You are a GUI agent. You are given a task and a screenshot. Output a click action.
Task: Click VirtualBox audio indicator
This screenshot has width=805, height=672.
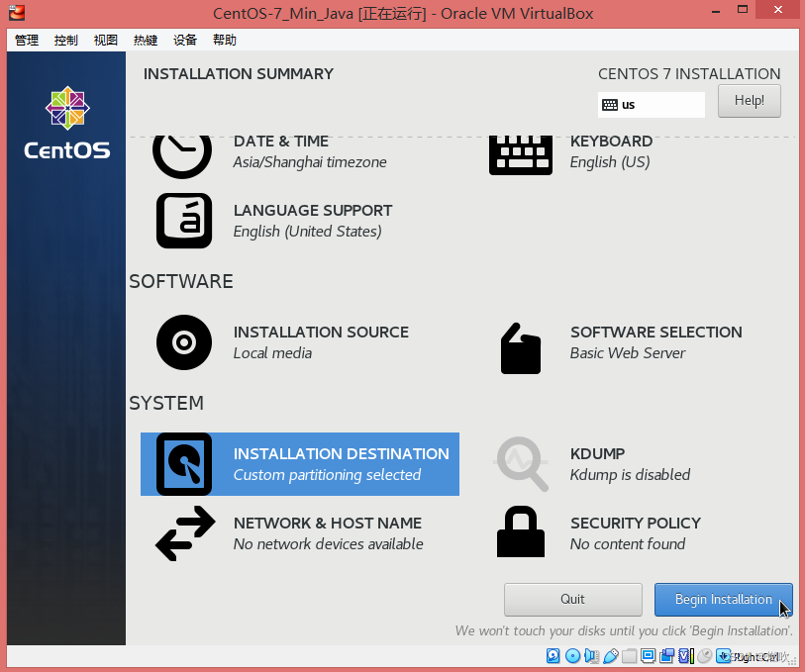591,655
